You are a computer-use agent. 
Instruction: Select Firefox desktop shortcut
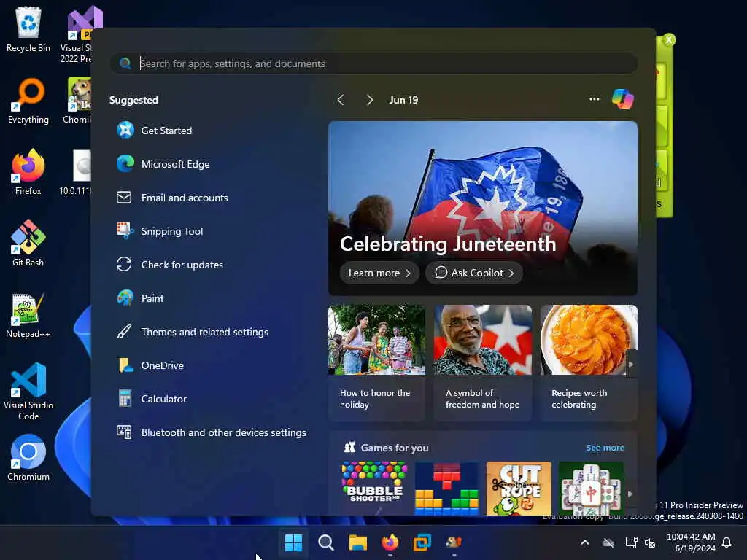[x=28, y=172]
